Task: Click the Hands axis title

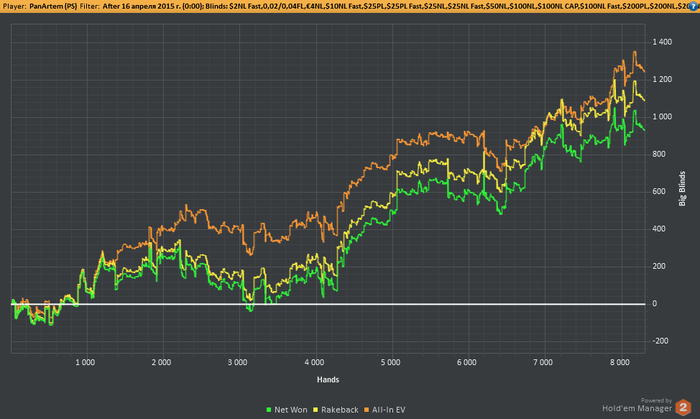Action: click(328, 380)
